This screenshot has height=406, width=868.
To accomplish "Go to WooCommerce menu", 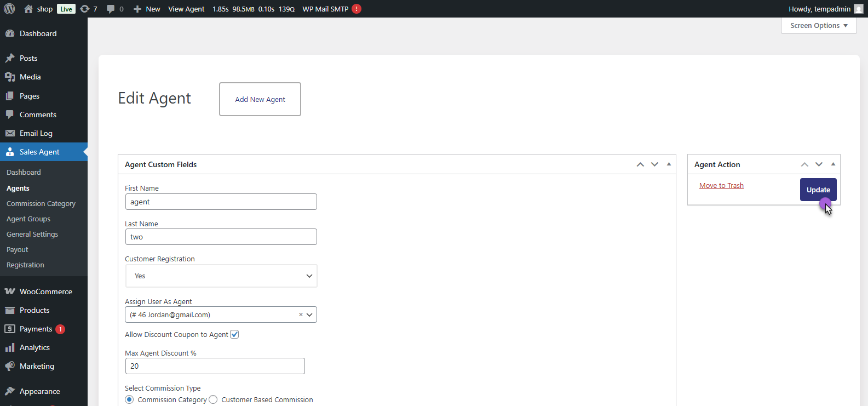I will (x=45, y=291).
